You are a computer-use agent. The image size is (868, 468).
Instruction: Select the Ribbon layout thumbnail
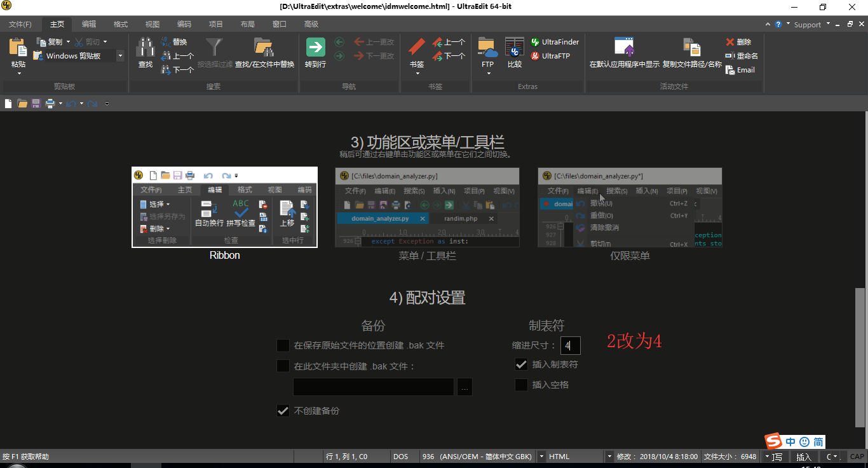click(224, 207)
